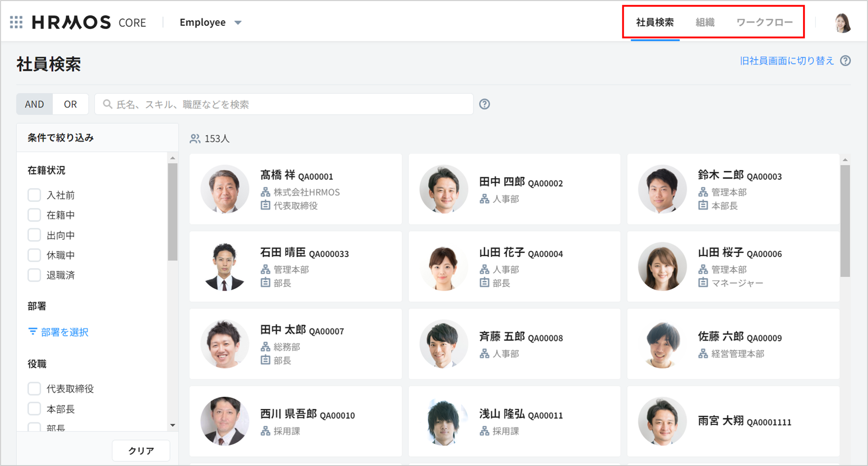Image resolution: width=868 pixels, height=466 pixels.
Task: Click department icon on 髙橋 祥 card
Action: tap(265, 192)
